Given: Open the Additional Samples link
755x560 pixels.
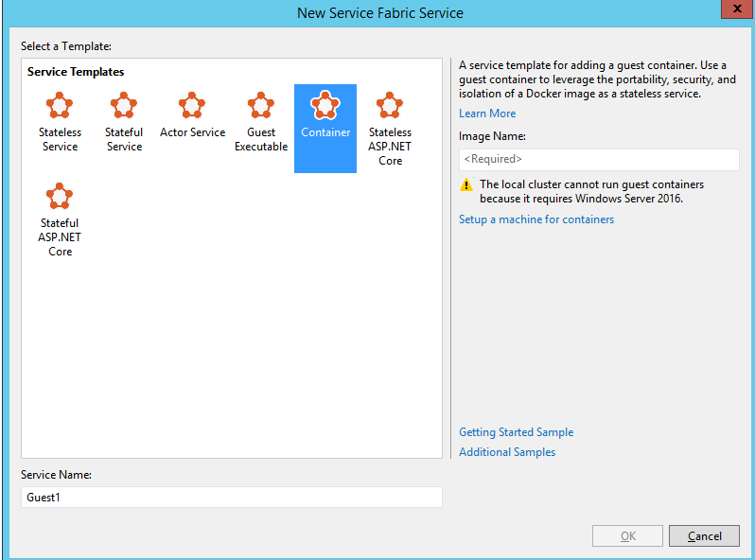Looking at the screenshot, I should point(507,451).
